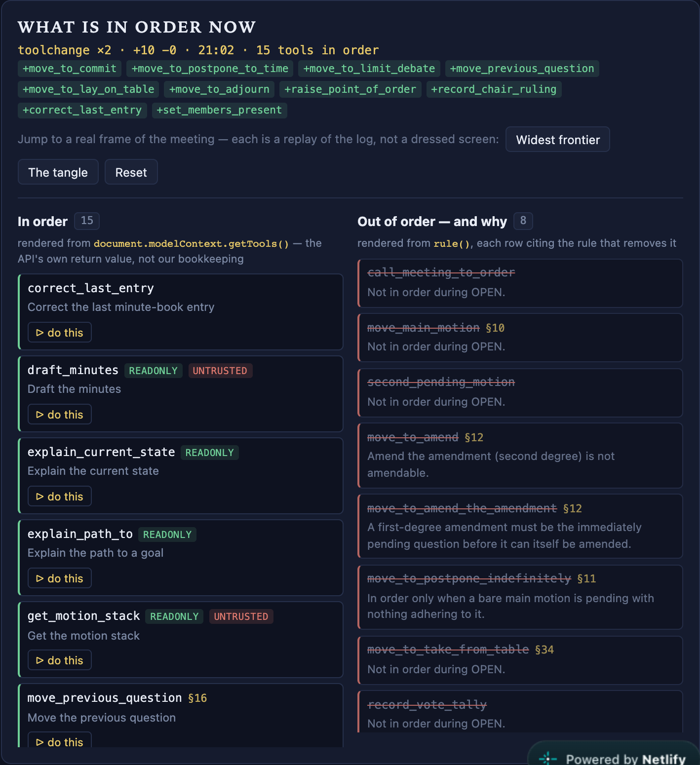Viewport: 700px width, 765px height.
Task: Click play triangle for explain_current_state
Action: (x=40, y=497)
